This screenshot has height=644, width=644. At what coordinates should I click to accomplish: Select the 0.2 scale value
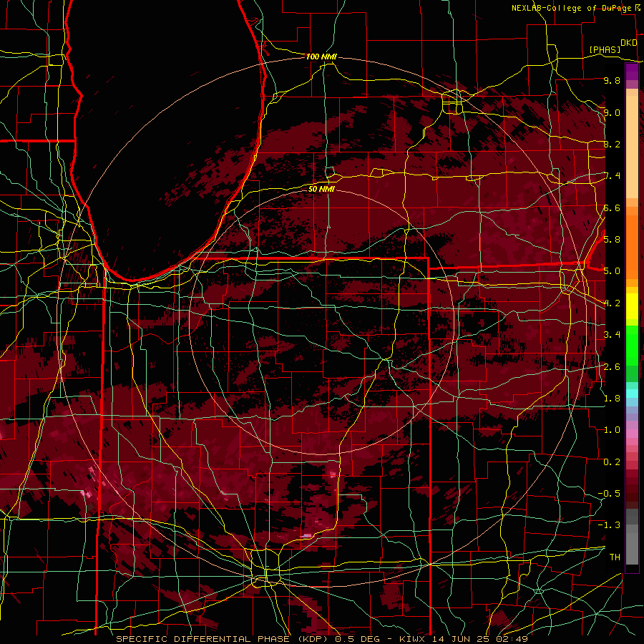tap(612, 462)
